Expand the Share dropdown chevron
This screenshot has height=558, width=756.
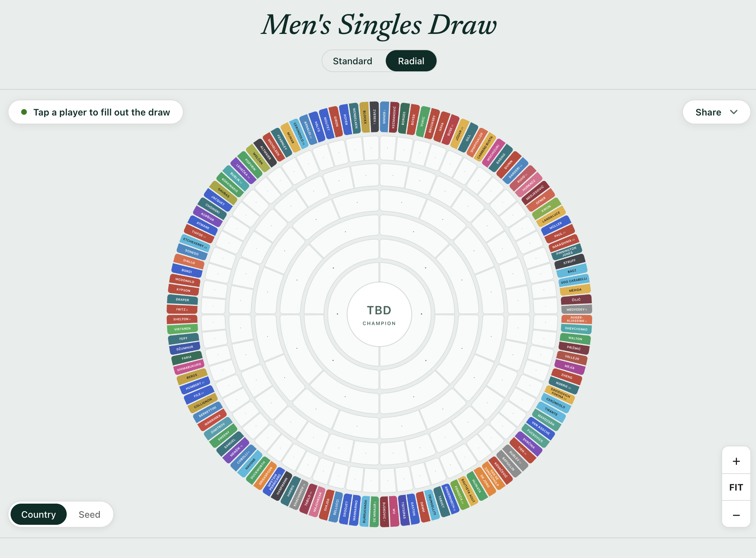click(x=734, y=112)
